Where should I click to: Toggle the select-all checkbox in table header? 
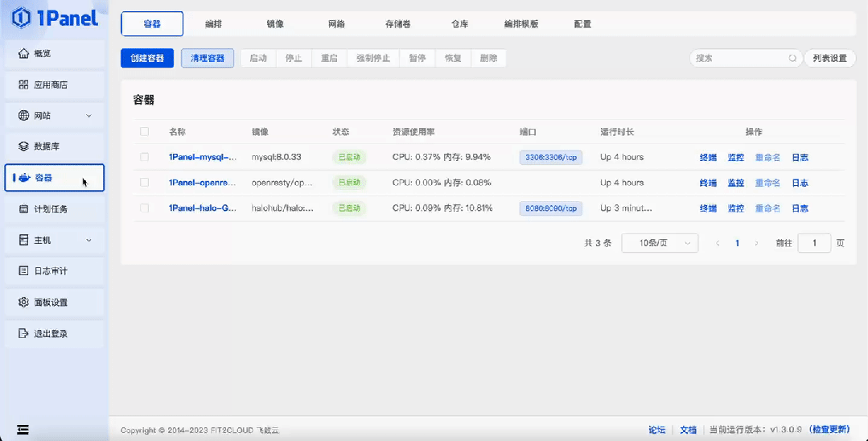(x=145, y=132)
